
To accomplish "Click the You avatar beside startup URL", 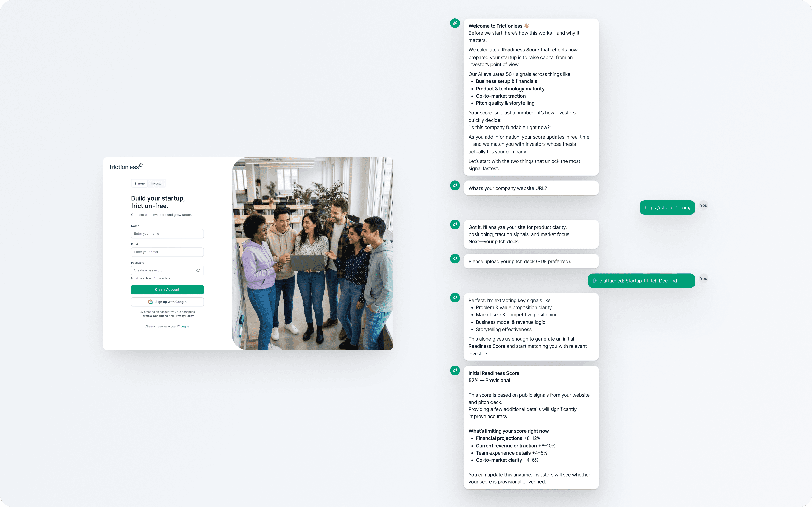I will tap(703, 205).
